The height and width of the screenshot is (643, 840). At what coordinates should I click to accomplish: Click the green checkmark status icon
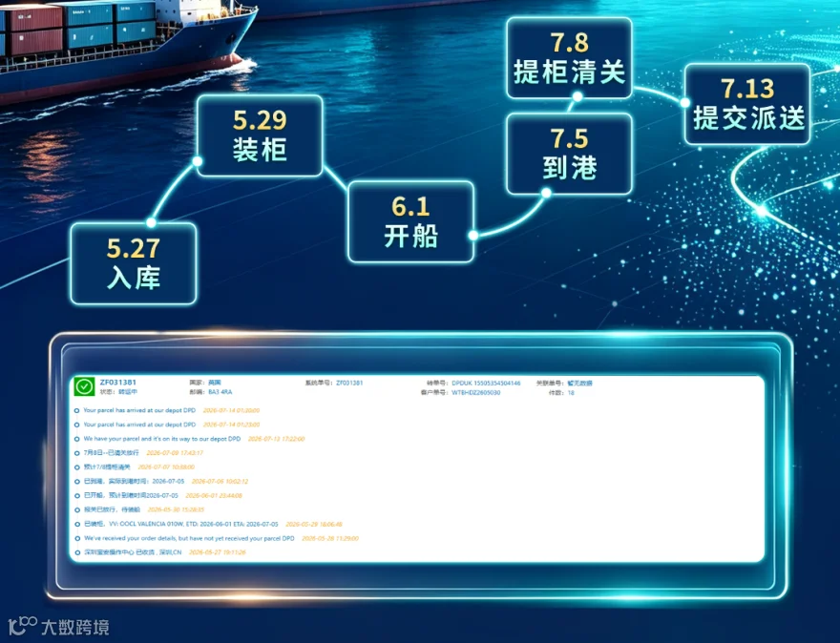point(84,386)
